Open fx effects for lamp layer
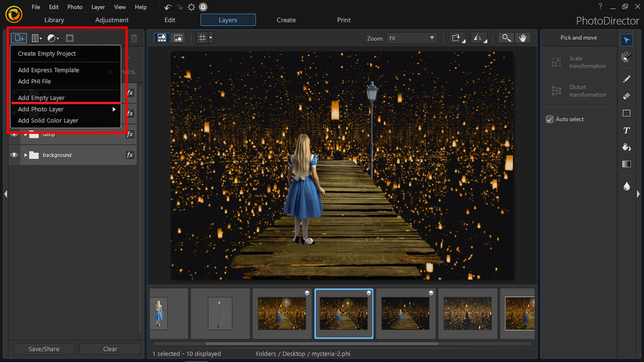 (130, 134)
